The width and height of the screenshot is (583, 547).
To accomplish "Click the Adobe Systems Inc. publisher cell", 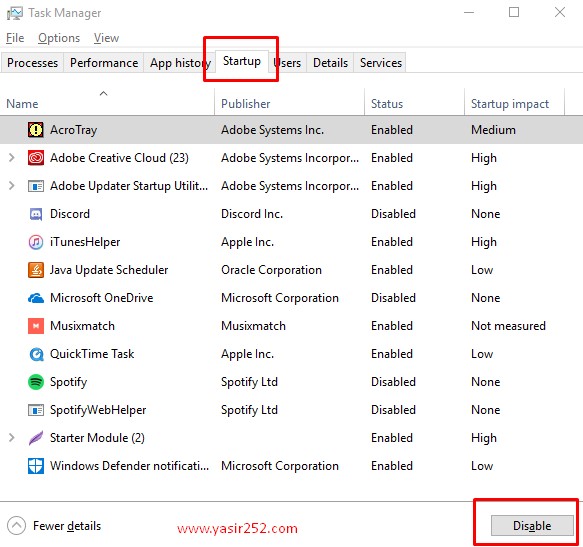I will click(273, 130).
